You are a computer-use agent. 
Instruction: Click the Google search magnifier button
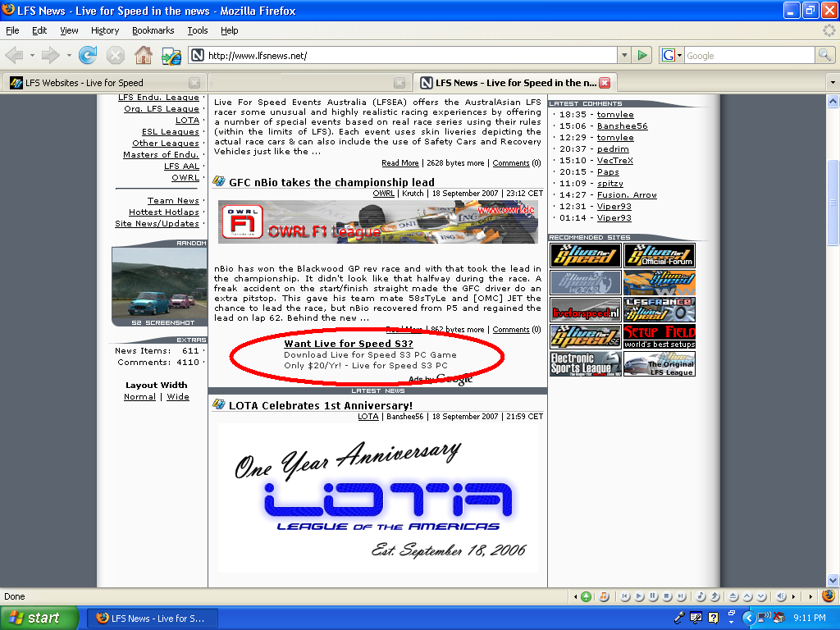coord(824,55)
